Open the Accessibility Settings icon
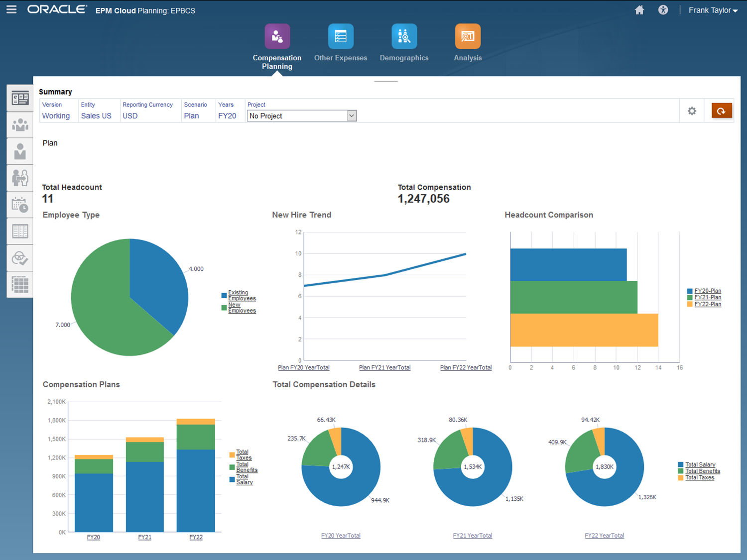747x560 pixels. coord(663,10)
